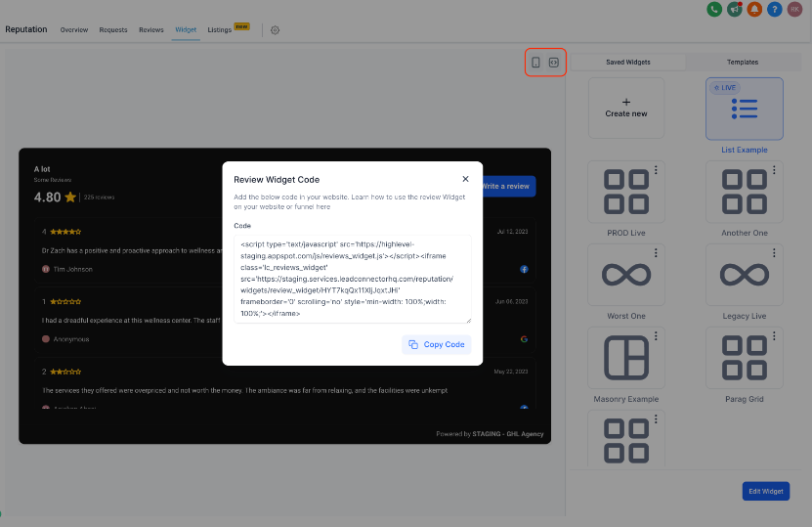The width and height of the screenshot is (812, 527).
Task: Open the Listings tab
Action: [220, 30]
